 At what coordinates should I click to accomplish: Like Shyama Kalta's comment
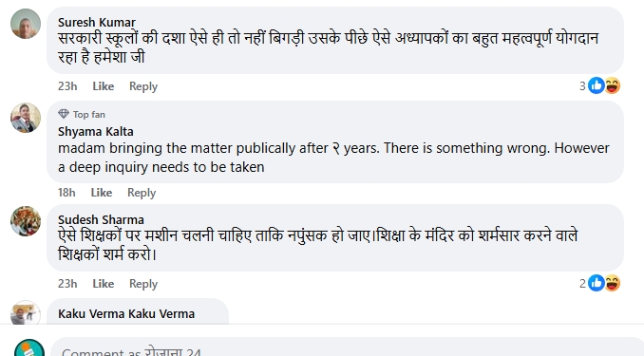[102, 192]
